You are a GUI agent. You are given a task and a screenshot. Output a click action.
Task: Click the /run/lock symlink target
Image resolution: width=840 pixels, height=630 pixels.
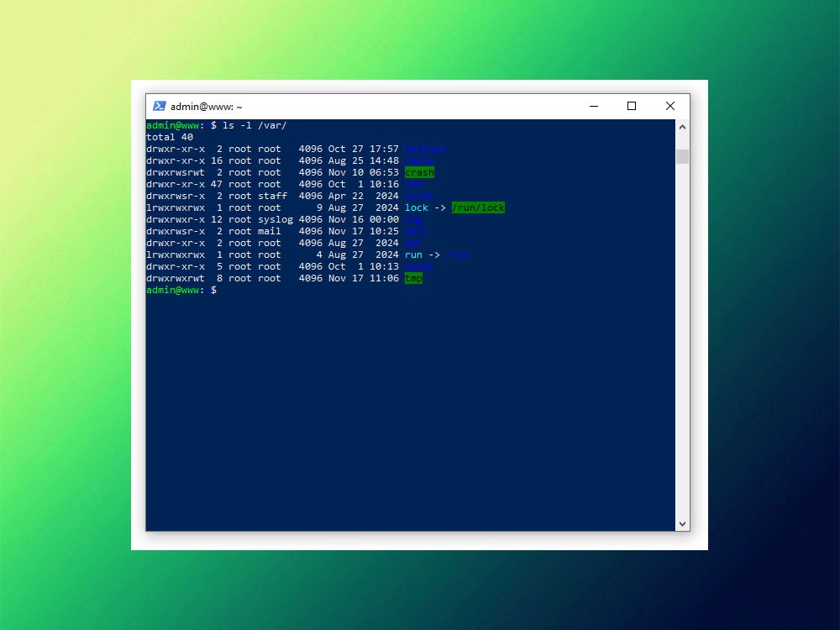(x=478, y=207)
